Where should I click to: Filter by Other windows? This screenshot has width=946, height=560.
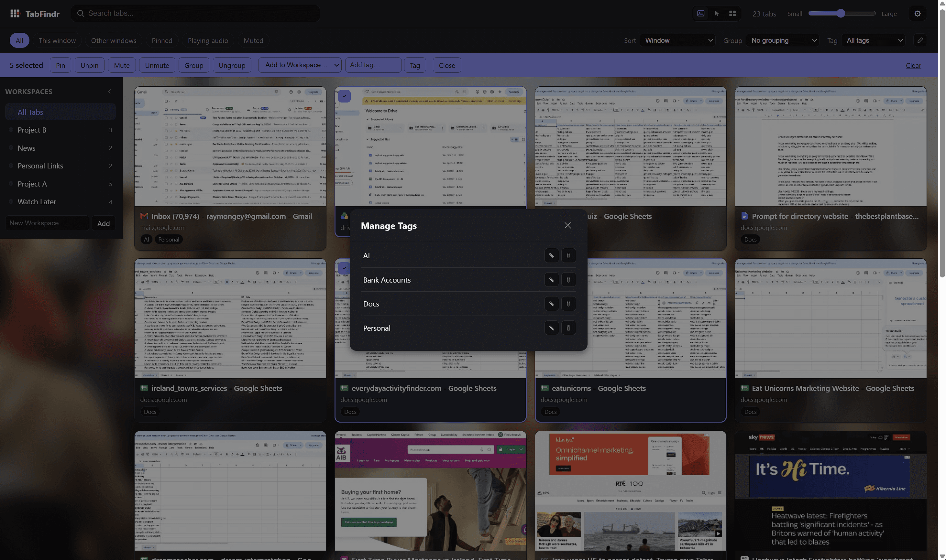[x=114, y=40]
